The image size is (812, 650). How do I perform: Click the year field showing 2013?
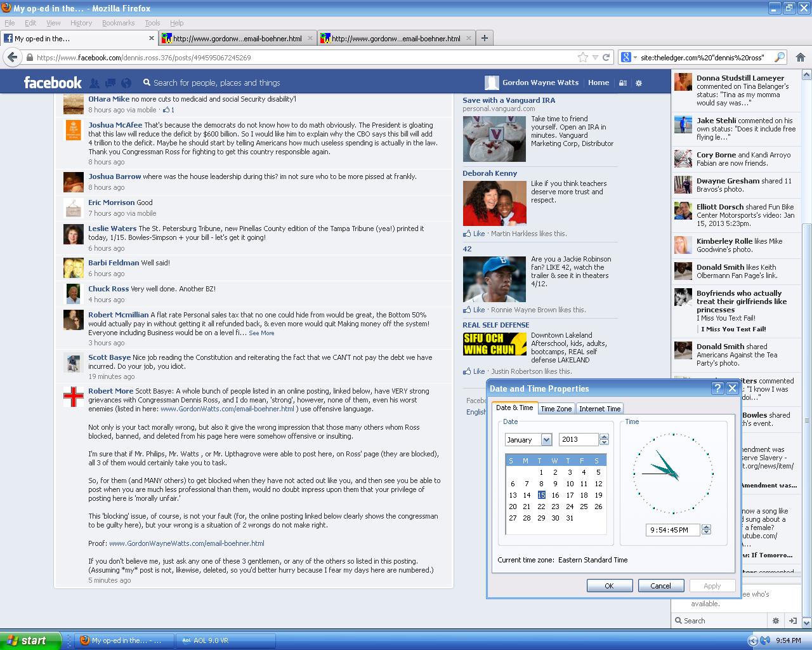[x=579, y=439]
